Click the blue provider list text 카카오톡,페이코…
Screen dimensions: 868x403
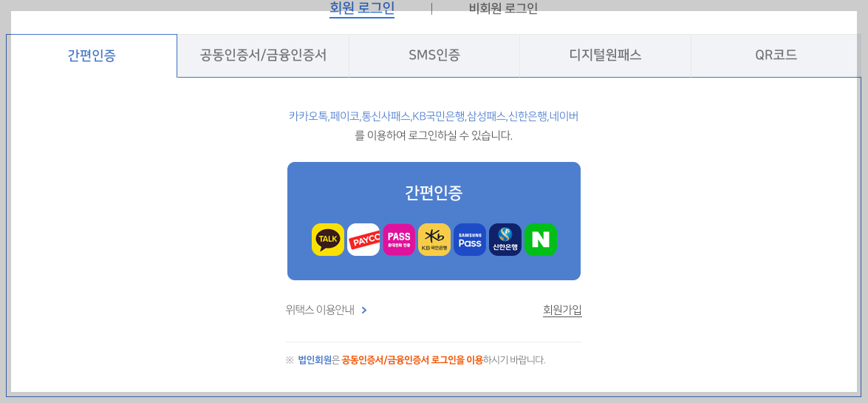(x=434, y=116)
